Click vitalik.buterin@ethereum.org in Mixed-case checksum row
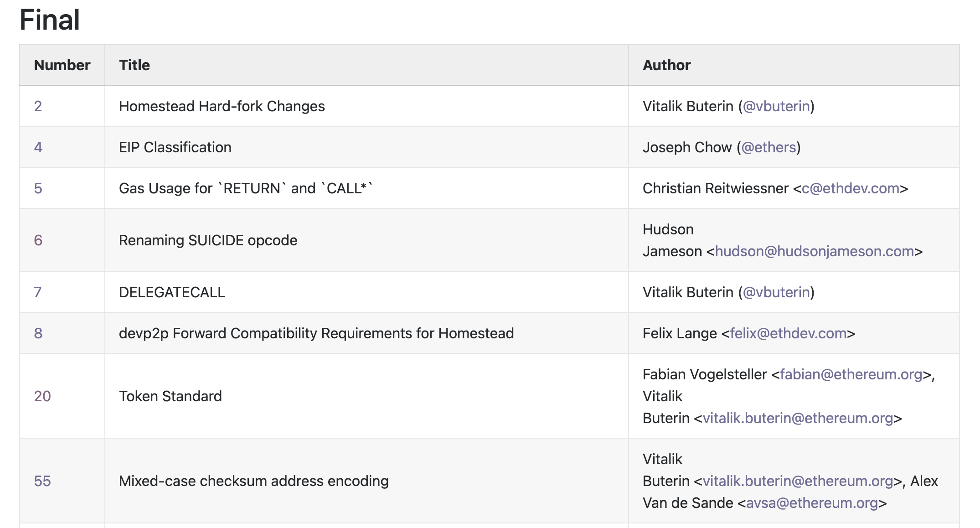This screenshot has height=528, width=980. 798,481
